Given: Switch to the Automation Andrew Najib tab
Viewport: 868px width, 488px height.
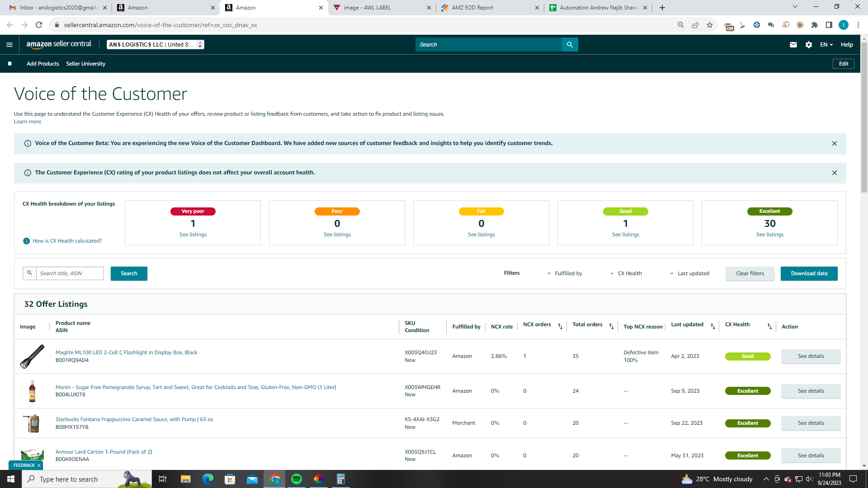Looking at the screenshot, I should [599, 8].
